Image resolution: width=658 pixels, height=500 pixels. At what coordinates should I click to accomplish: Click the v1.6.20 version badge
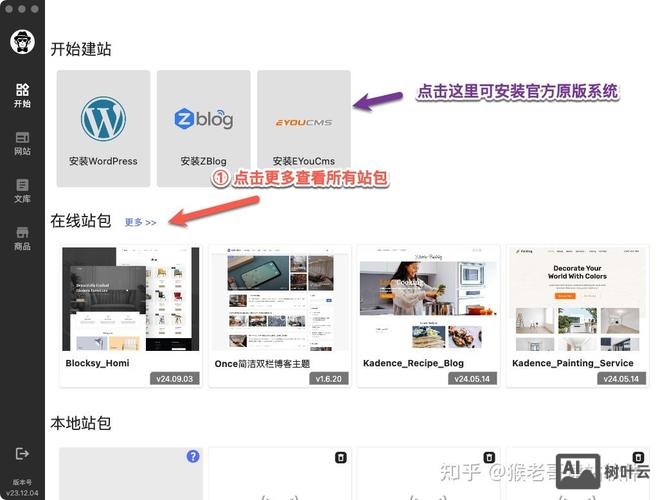(329, 379)
